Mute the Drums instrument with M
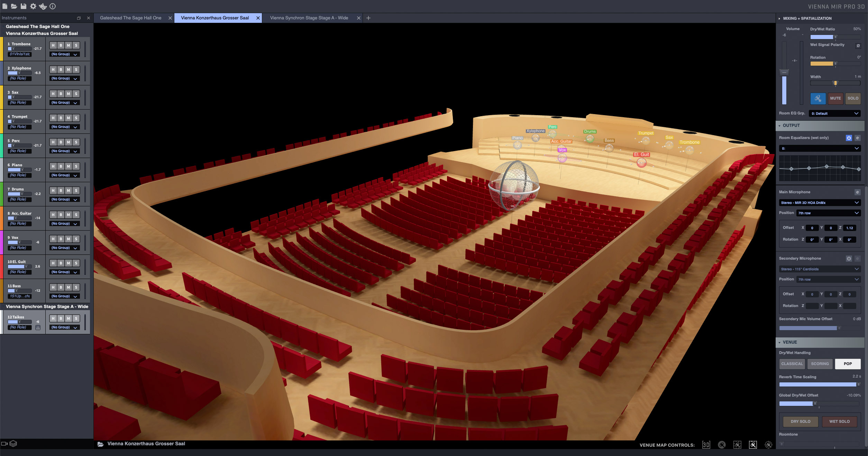The image size is (868, 456). (x=68, y=190)
